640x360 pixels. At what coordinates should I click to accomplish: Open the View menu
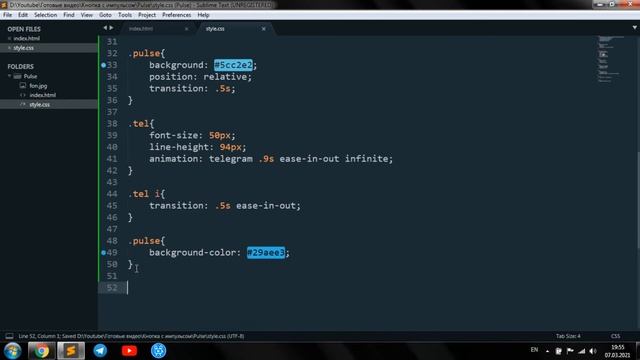[87, 15]
